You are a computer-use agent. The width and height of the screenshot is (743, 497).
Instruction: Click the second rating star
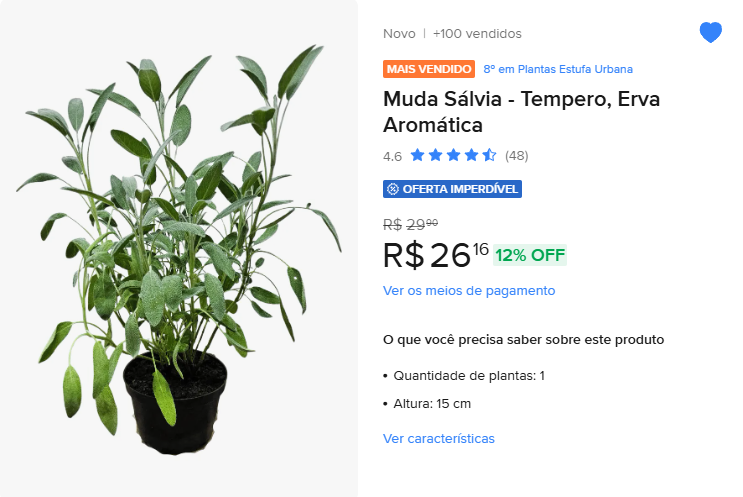[x=435, y=155]
